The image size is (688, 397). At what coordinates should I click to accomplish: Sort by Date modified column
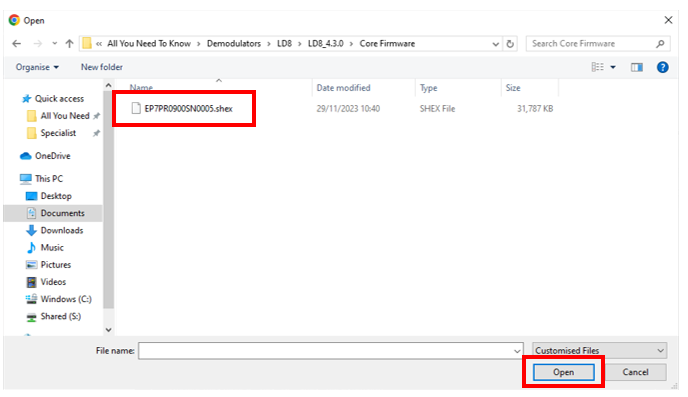[343, 88]
